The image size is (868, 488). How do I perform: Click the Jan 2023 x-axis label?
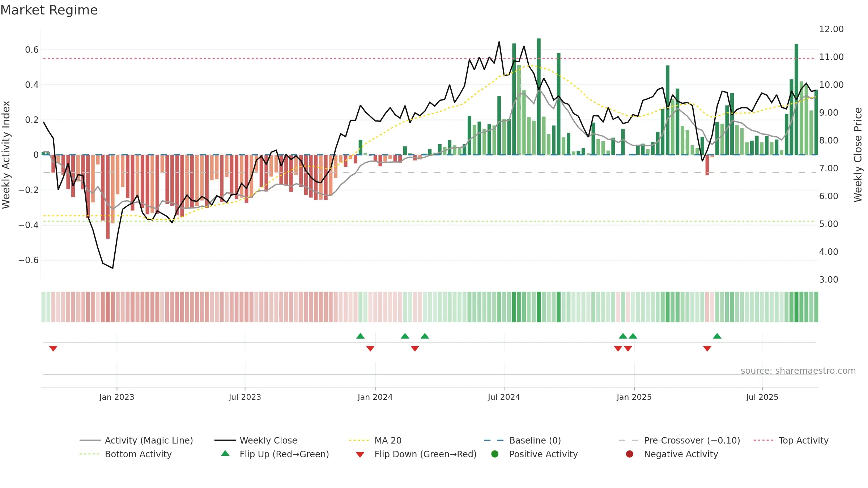pos(117,397)
